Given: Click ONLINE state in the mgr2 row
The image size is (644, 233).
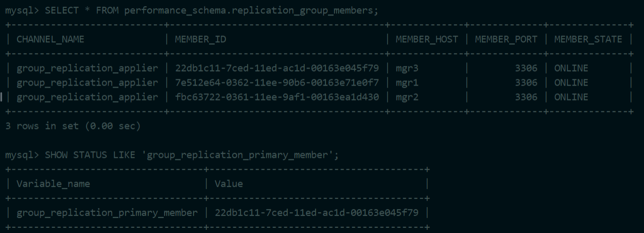Looking at the screenshot, I should [x=571, y=97].
